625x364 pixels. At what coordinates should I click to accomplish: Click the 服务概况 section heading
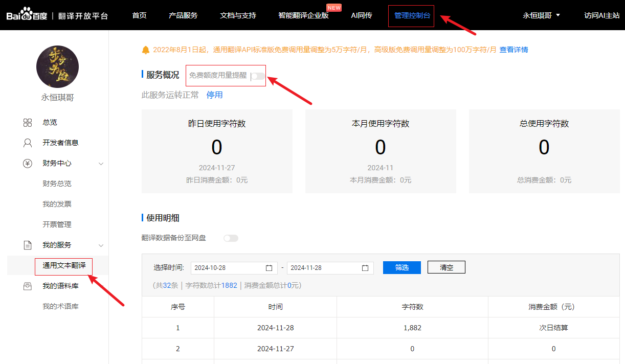point(163,75)
